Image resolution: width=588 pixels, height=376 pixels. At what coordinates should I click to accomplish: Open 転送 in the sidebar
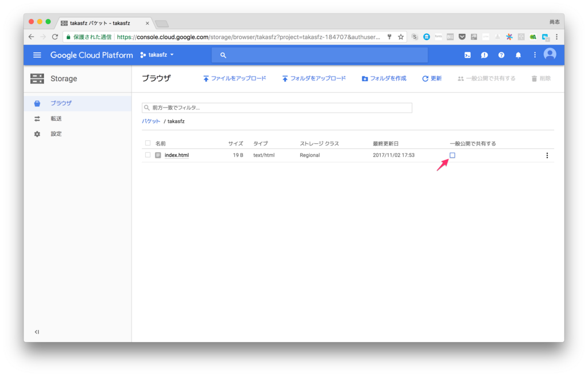pyautogui.click(x=78, y=118)
